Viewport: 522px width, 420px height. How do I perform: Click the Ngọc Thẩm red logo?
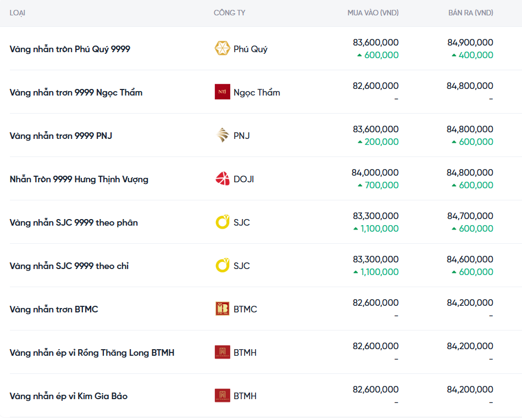pyautogui.click(x=222, y=92)
